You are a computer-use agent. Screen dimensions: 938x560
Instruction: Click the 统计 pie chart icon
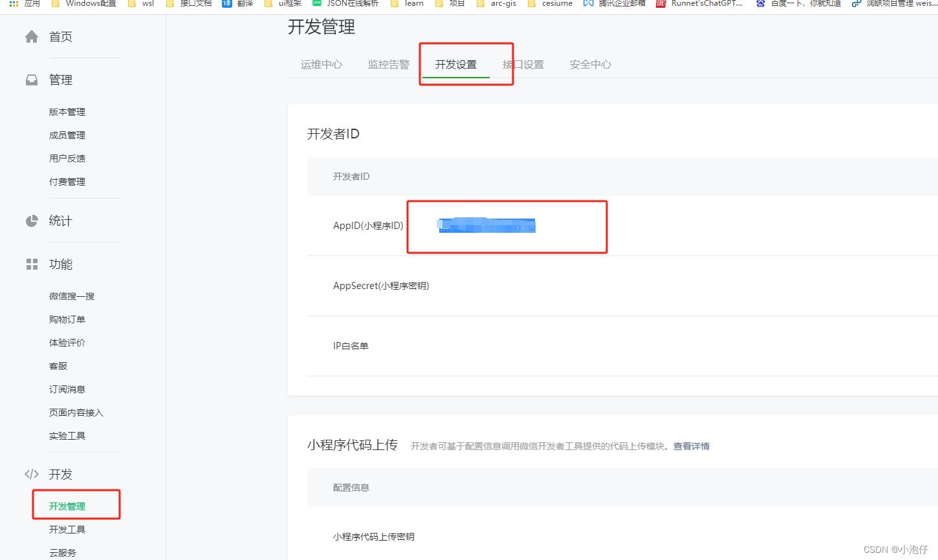(32, 220)
